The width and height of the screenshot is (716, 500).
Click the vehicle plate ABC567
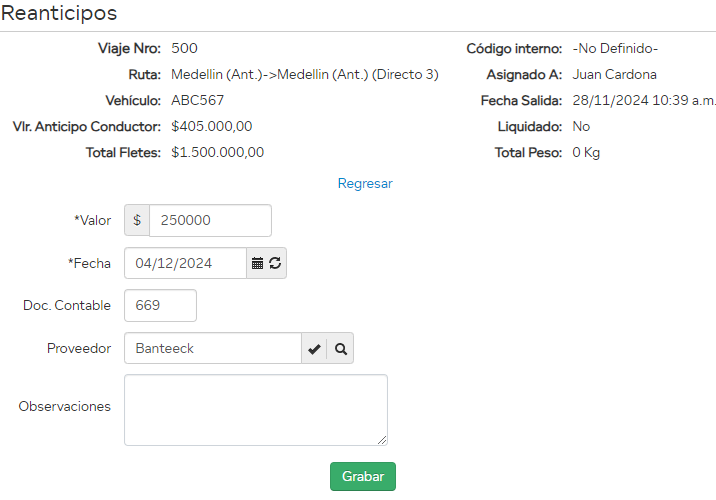(x=198, y=100)
